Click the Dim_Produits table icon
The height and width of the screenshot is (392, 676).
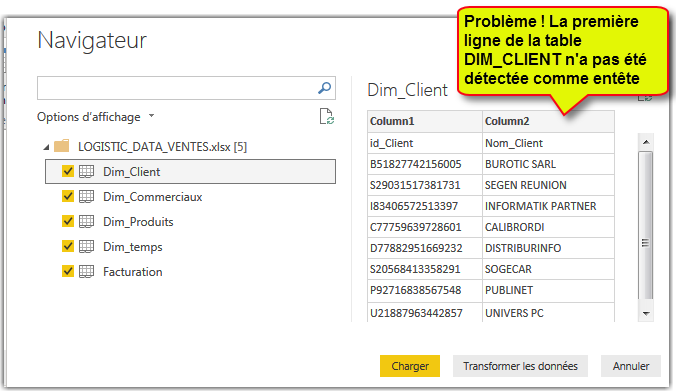point(86,222)
